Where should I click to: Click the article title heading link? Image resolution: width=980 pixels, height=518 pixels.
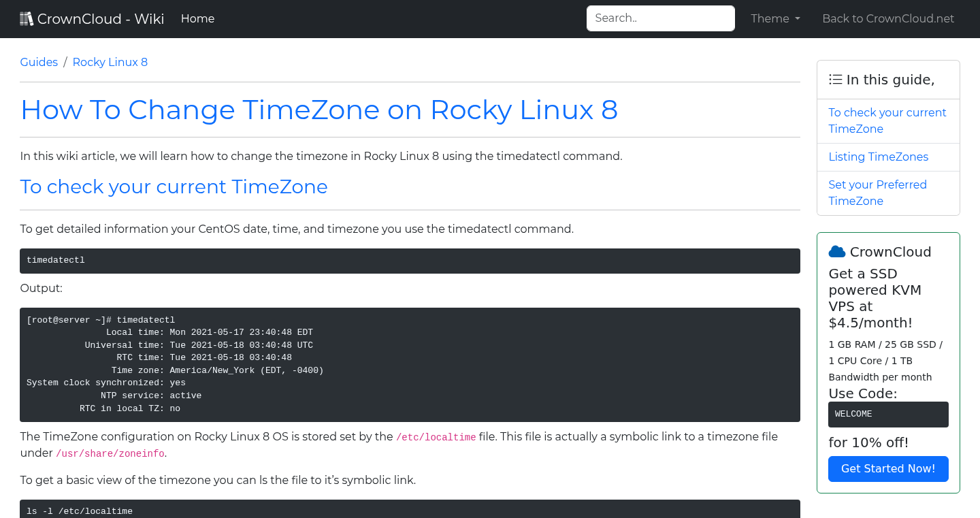[x=318, y=110]
